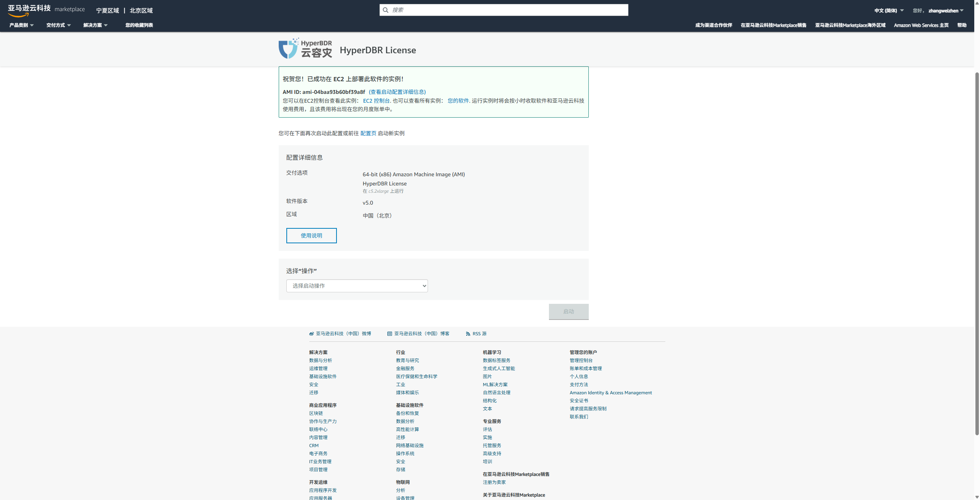Expand the 交付方式 dropdown menu
Viewport: 980px width, 500px height.
[x=59, y=25]
